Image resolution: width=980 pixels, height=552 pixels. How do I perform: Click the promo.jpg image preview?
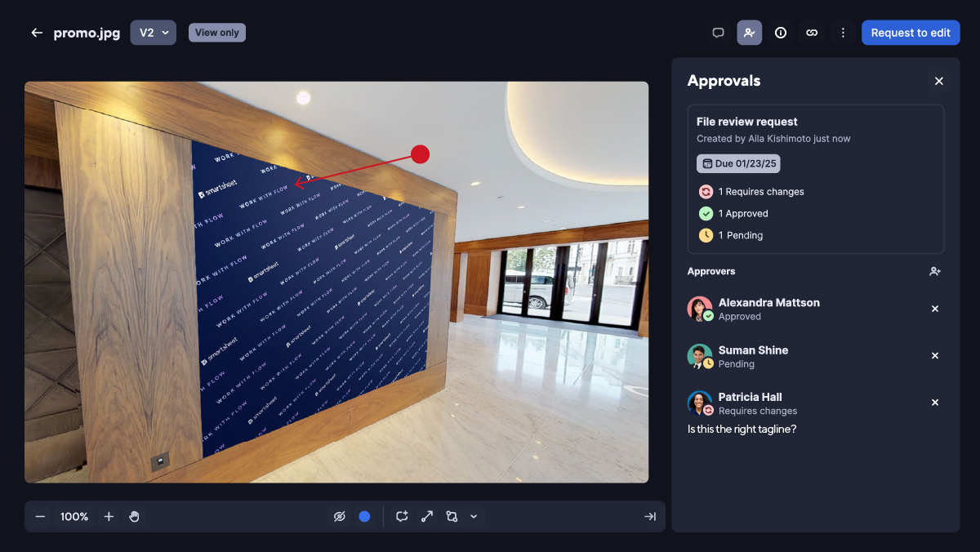click(x=336, y=282)
